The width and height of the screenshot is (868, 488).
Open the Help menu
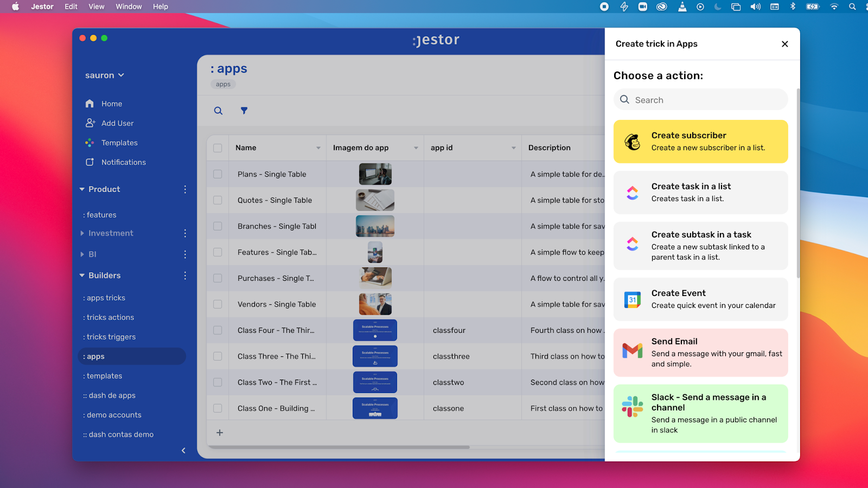click(x=161, y=7)
